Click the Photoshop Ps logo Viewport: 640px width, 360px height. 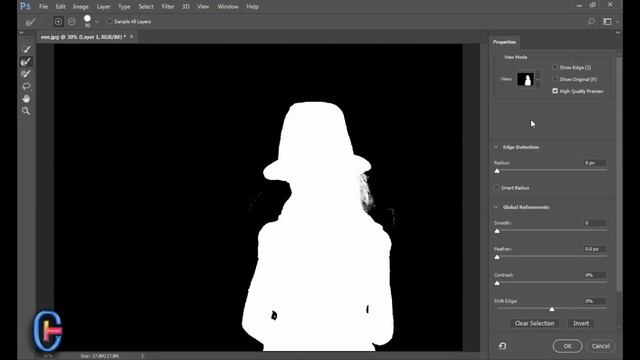click(25, 6)
